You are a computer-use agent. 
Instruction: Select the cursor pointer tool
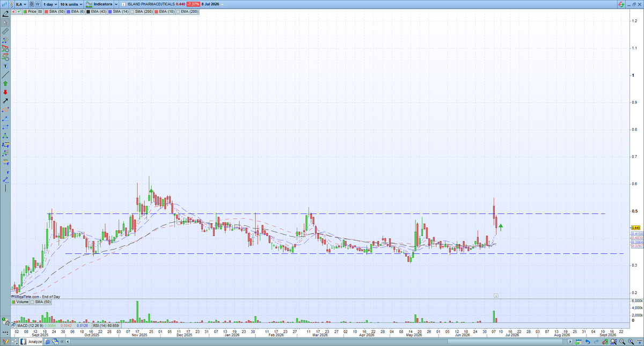click(x=5, y=23)
